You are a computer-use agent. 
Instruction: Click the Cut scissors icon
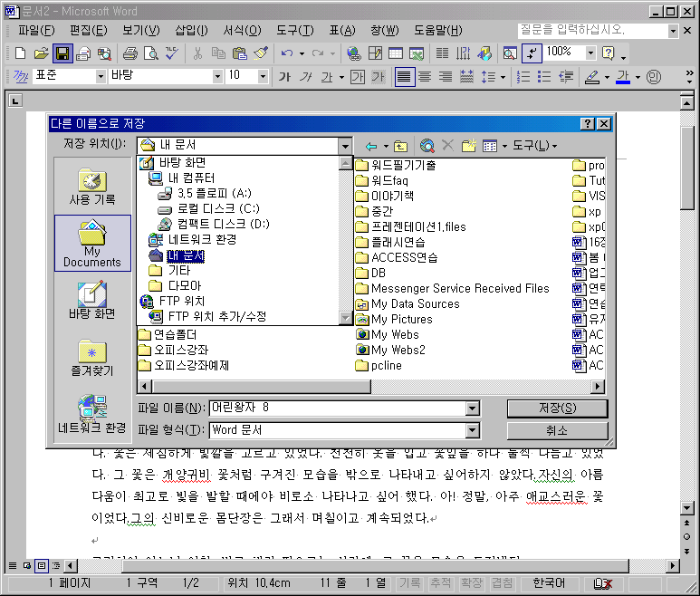197,53
